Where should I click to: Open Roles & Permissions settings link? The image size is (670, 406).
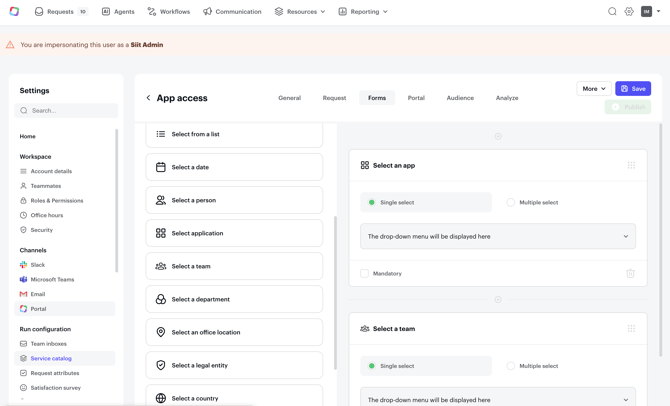pyautogui.click(x=56, y=200)
